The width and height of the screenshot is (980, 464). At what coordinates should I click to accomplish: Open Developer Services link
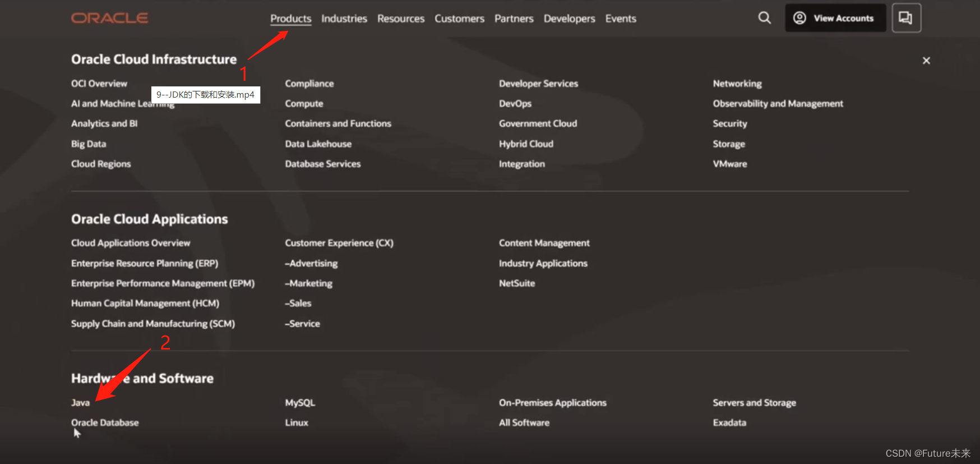point(538,84)
